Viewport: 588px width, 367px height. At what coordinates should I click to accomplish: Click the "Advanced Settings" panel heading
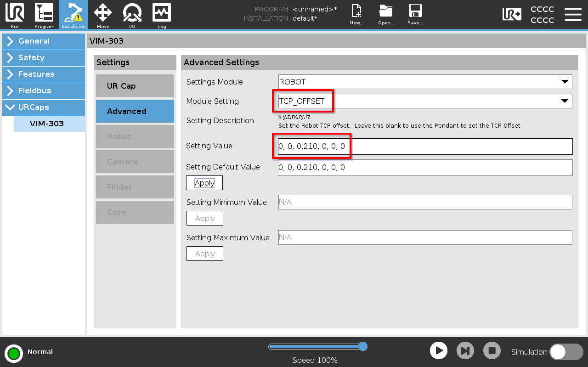(221, 62)
